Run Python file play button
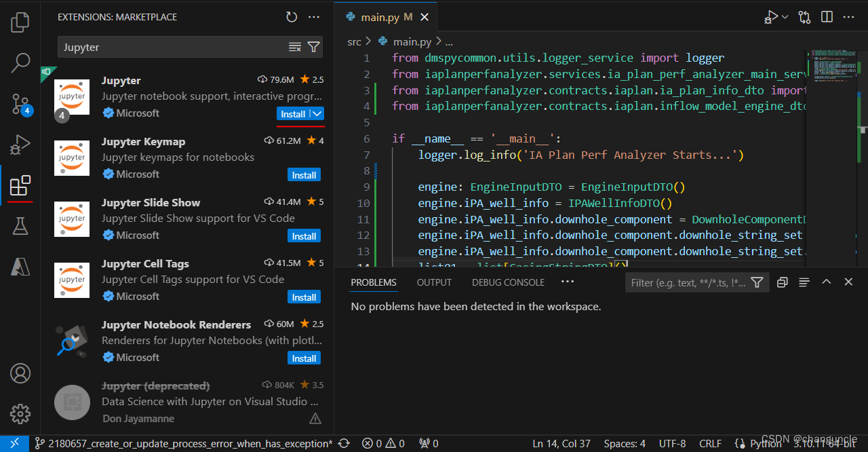Screen dimensions: 868x452 coord(772,16)
